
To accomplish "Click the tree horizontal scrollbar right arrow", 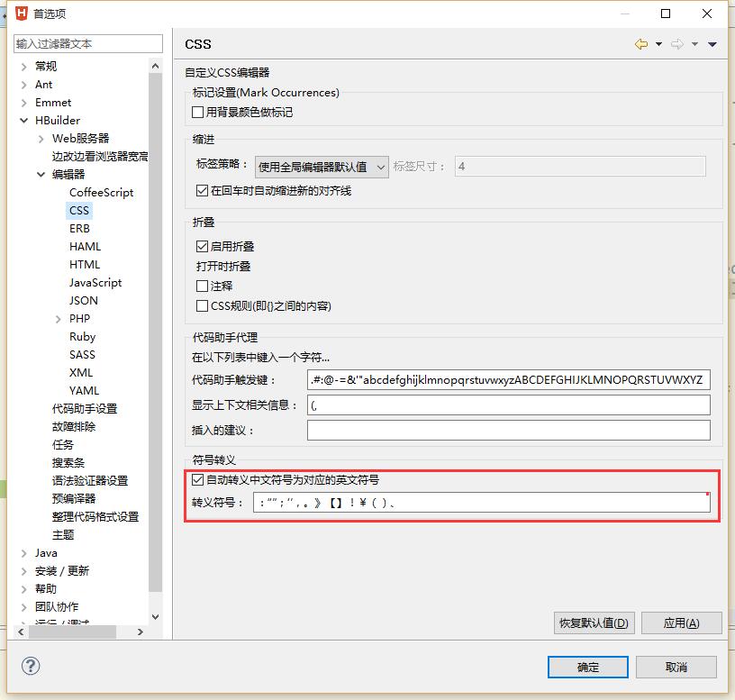I will coord(141,632).
